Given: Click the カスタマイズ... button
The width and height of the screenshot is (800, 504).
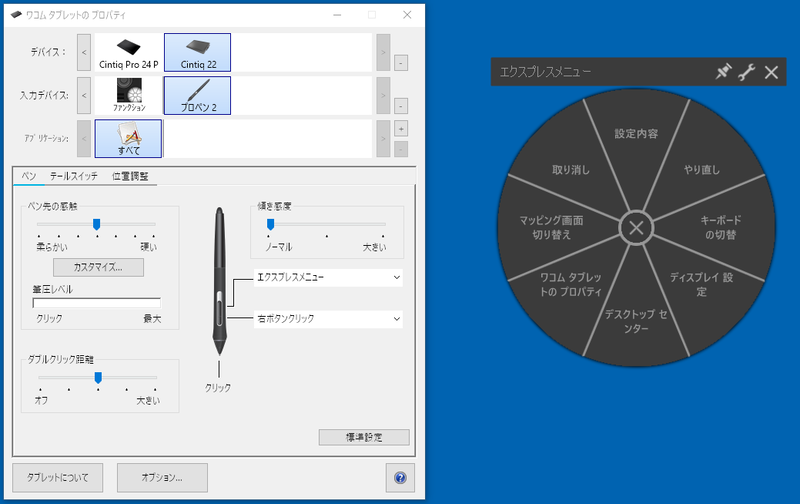Looking at the screenshot, I should click(98, 267).
